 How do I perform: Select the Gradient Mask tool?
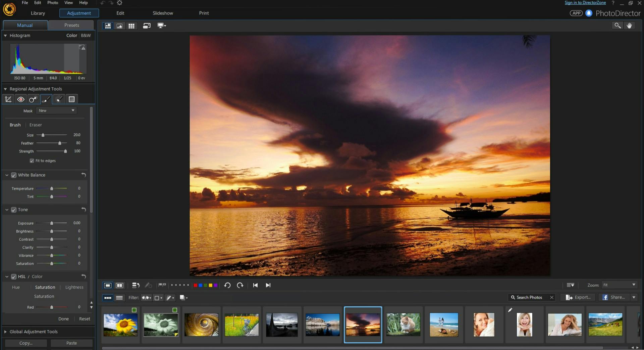(71, 99)
